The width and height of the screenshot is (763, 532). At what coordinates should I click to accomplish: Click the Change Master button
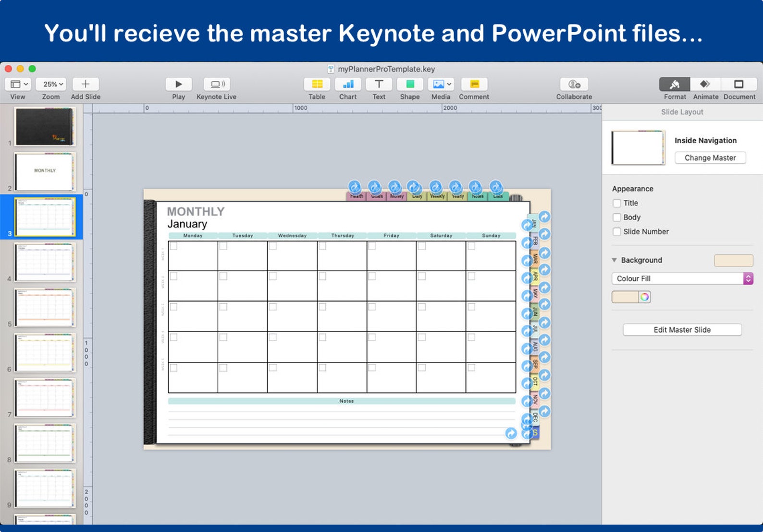tap(710, 158)
